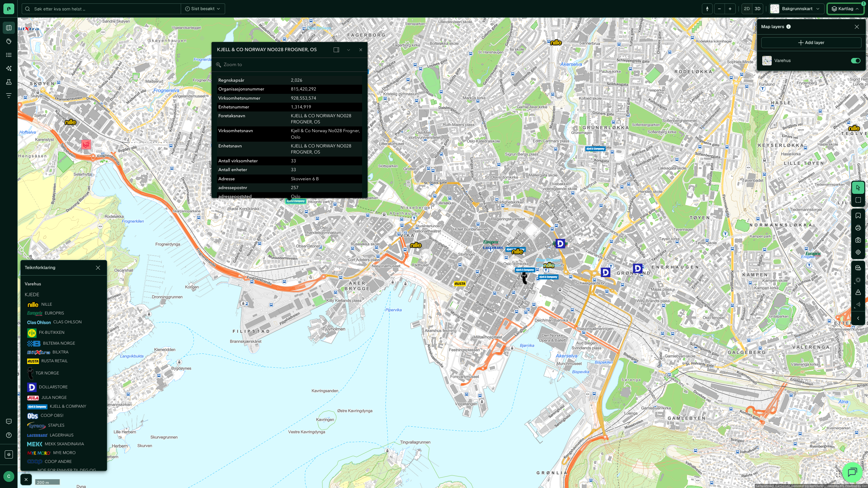Open the Bakgrunnskart basemap dropdown

797,9
